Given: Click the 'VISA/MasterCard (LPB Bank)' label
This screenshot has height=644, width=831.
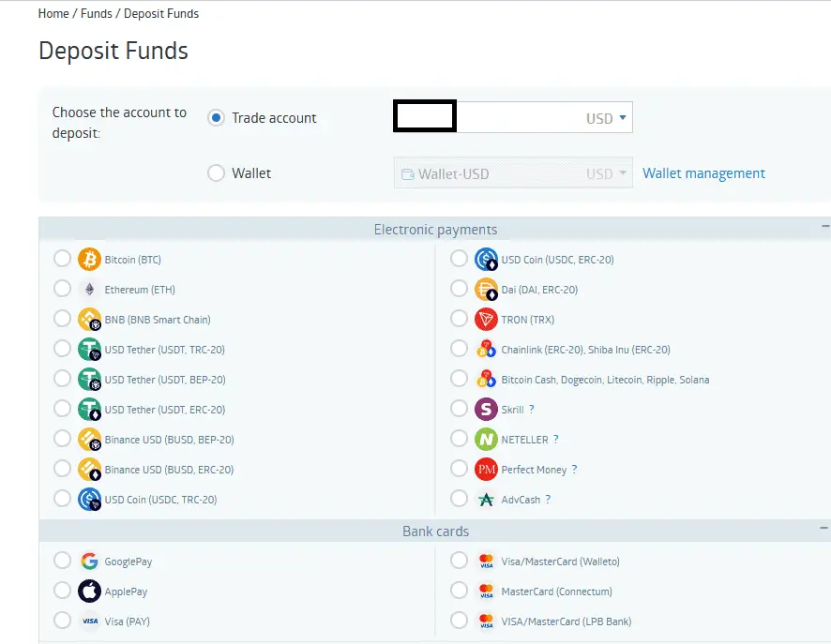Looking at the screenshot, I should (566, 622).
